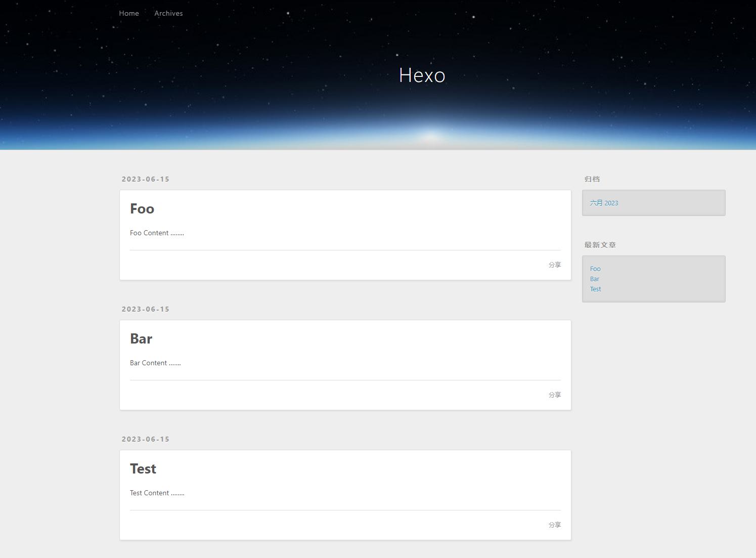Open the Bar post title
The image size is (756, 558).
click(x=141, y=338)
